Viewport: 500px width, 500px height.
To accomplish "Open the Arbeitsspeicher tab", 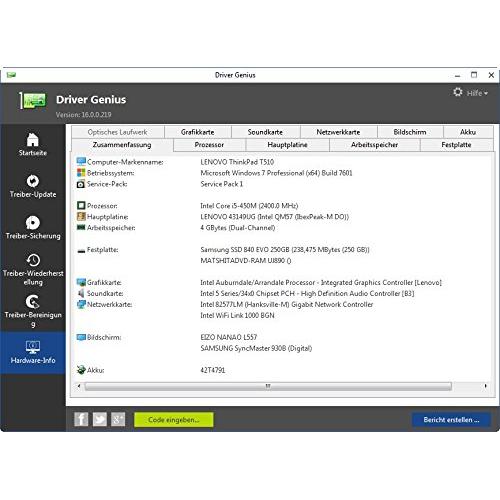I will tap(374, 145).
